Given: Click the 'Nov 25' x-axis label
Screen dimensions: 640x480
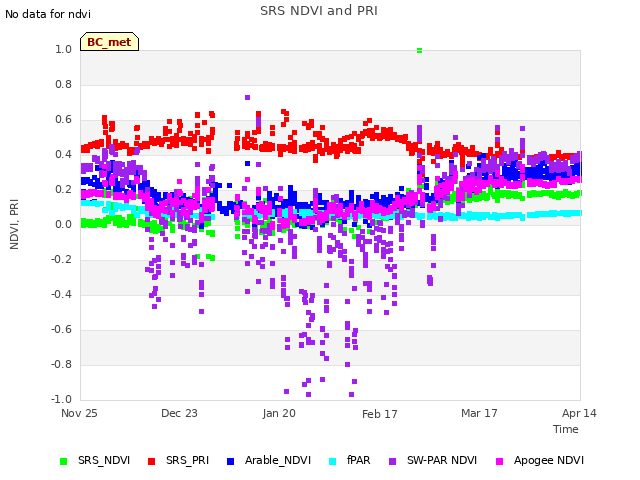Looking at the screenshot, I should pyautogui.click(x=79, y=413).
